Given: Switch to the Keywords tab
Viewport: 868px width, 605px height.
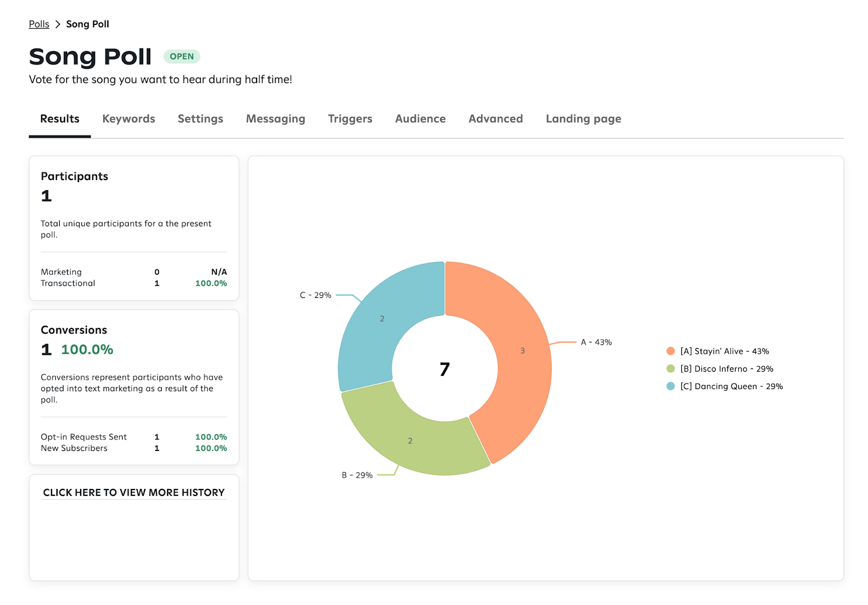Looking at the screenshot, I should point(129,119).
